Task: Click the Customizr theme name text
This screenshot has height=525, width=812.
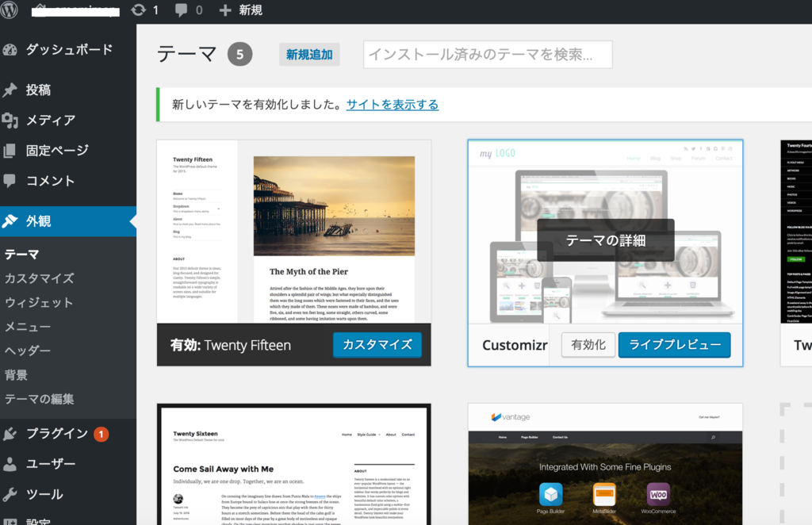Action: point(515,345)
